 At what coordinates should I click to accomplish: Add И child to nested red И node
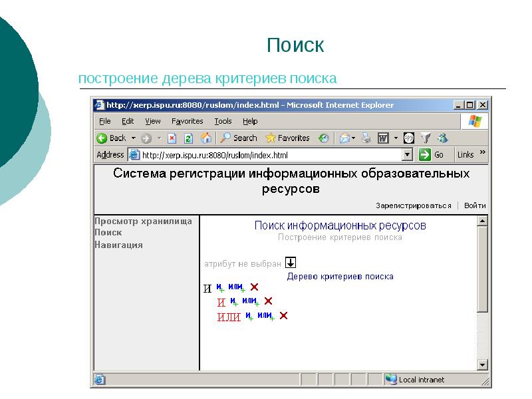point(234,301)
